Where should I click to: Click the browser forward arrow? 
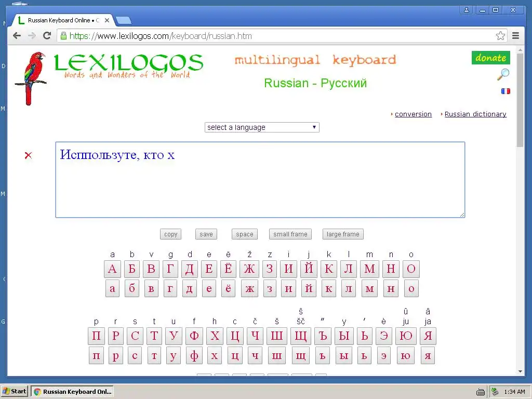[x=32, y=36]
